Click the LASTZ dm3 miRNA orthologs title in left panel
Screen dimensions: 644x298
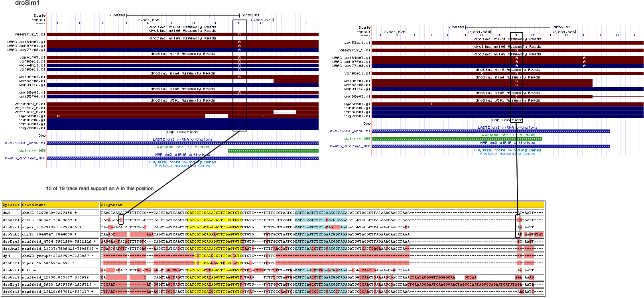(x=183, y=139)
